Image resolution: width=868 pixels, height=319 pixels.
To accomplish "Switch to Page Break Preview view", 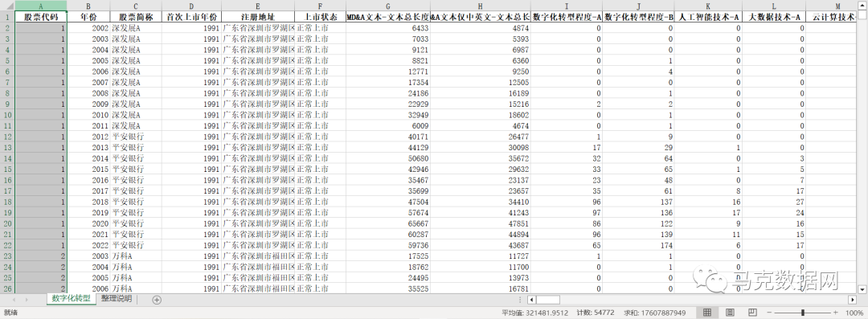I will (x=752, y=313).
